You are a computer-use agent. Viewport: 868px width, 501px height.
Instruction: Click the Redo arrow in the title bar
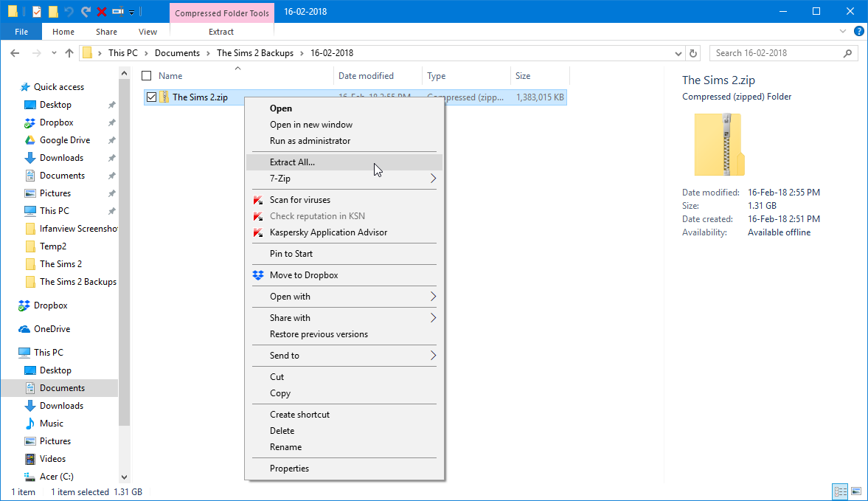[x=86, y=11]
